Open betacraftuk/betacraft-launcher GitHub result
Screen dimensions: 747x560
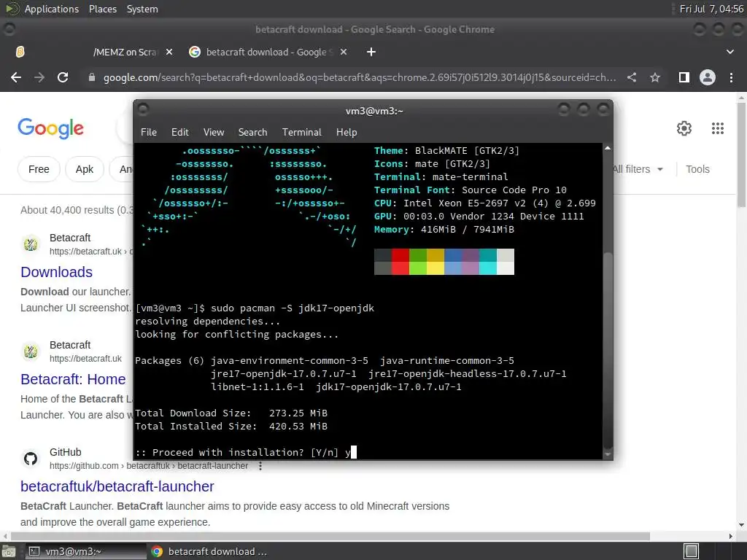coord(117,486)
